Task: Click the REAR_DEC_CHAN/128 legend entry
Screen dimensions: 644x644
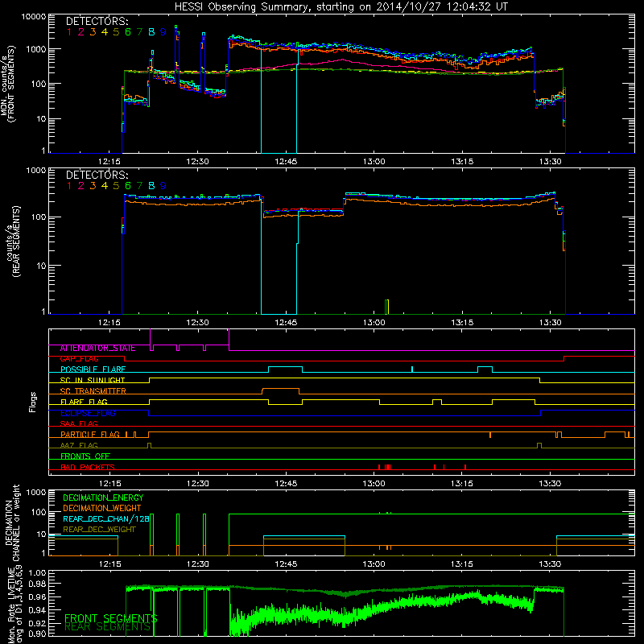Action: coord(106,518)
